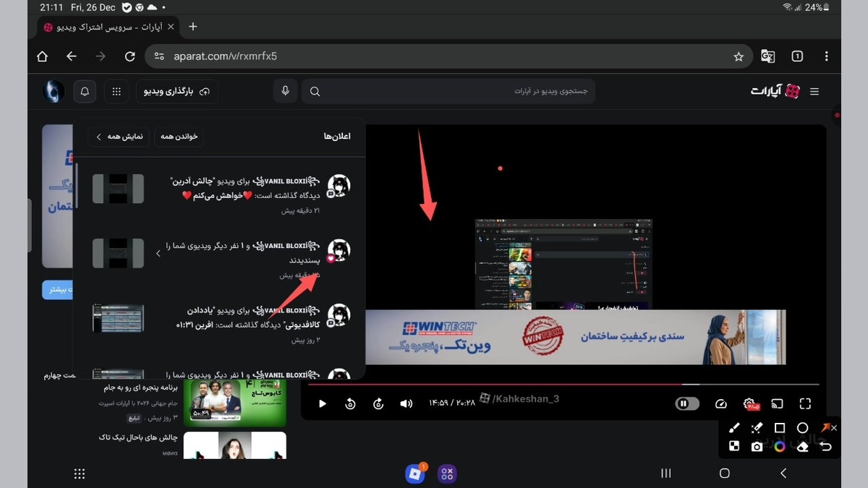Expand 'نمایش همه' notifications list
Viewport: 868px width, 488px height.
116,137
